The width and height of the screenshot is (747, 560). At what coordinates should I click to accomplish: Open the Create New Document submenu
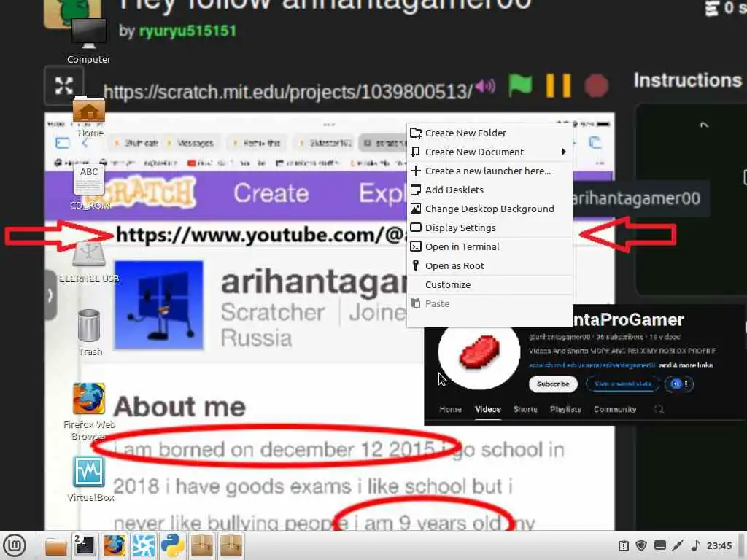(489, 152)
